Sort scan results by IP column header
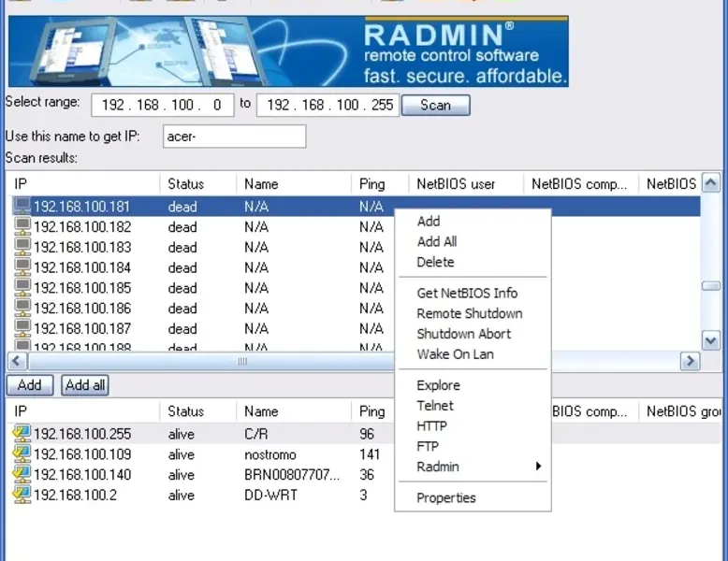This screenshot has height=561, width=728. click(83, 184)
